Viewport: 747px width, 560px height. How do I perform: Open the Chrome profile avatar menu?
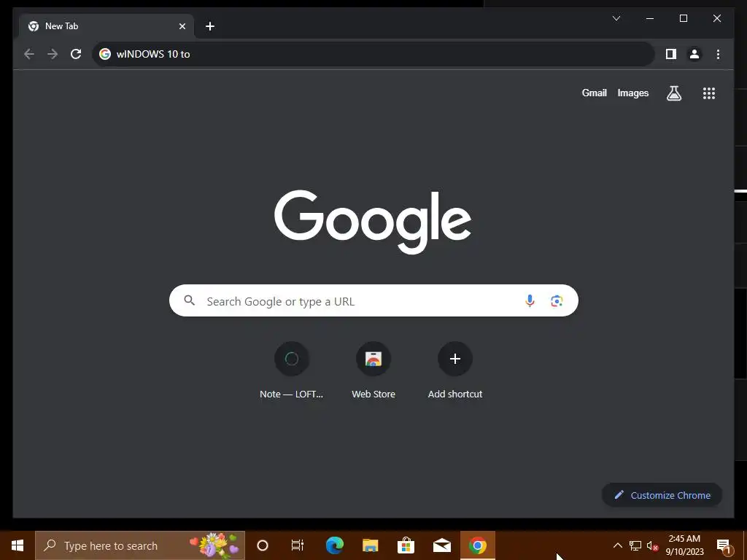694,54
